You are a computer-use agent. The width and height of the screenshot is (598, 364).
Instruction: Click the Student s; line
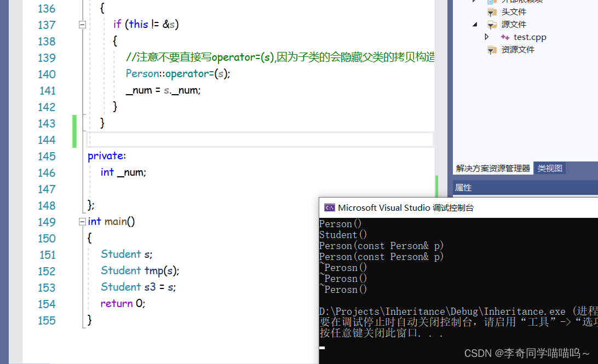127,254
